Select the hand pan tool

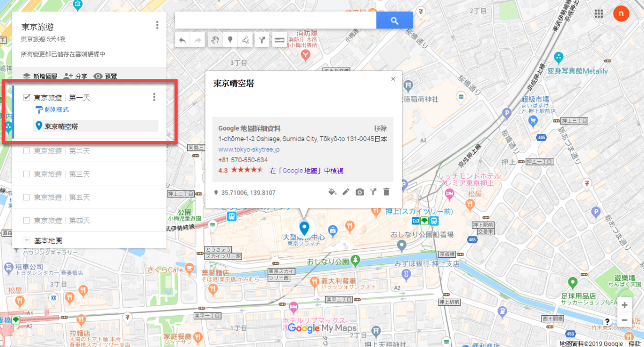(214, 40)
